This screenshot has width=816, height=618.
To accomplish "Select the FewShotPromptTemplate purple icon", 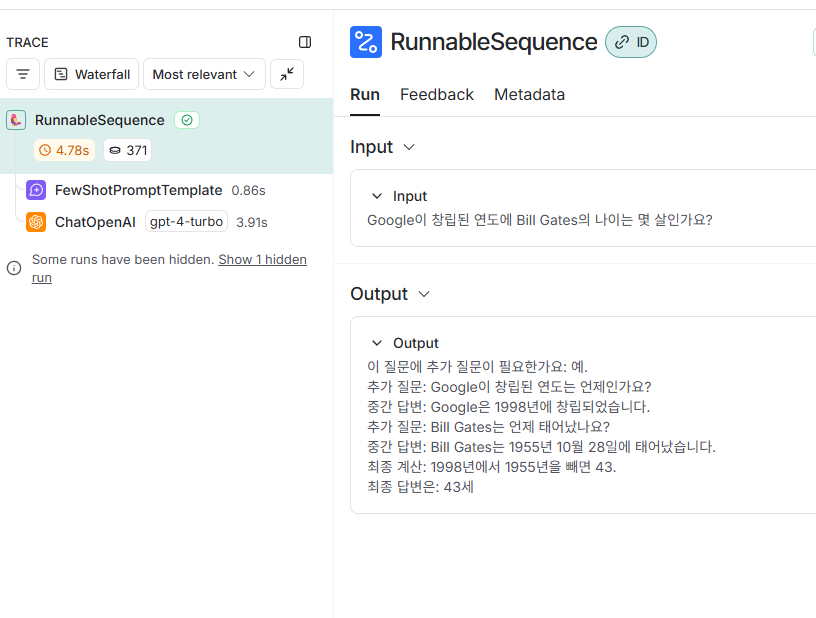I will [36, 190].
